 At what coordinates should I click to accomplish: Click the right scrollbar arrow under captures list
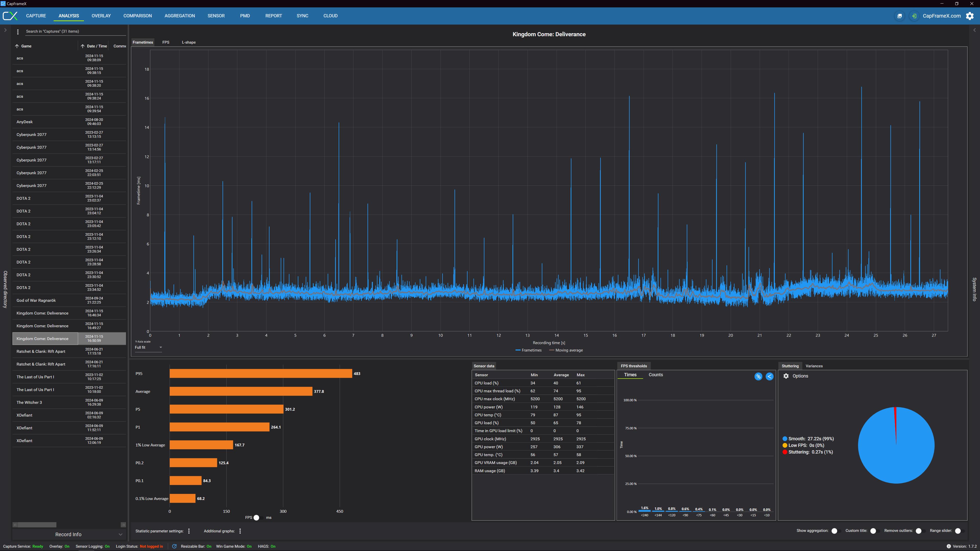tap(123, 525)
